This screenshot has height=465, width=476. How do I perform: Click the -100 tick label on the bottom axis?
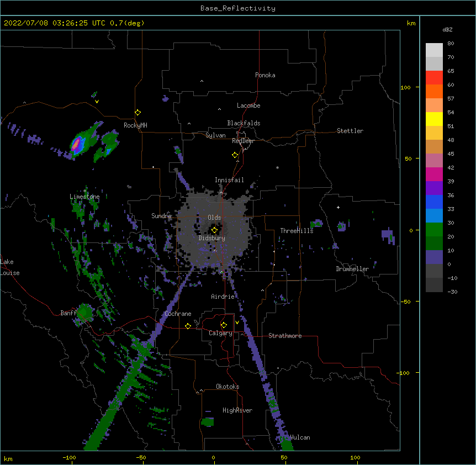(x=69, y=458)
